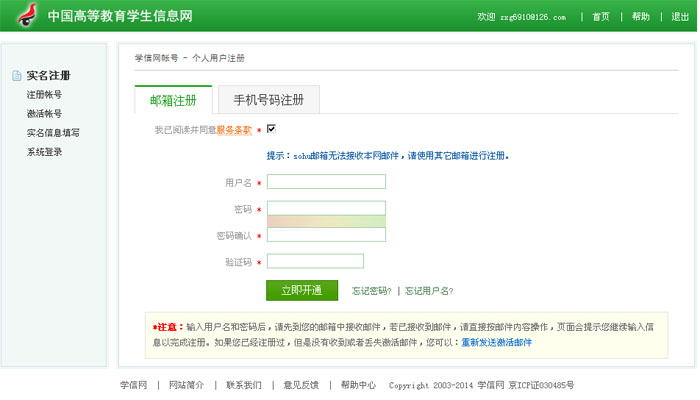Select 激活帐号 in the sidebar
Screen dimensions: 700x400
(x=44, y=114)
